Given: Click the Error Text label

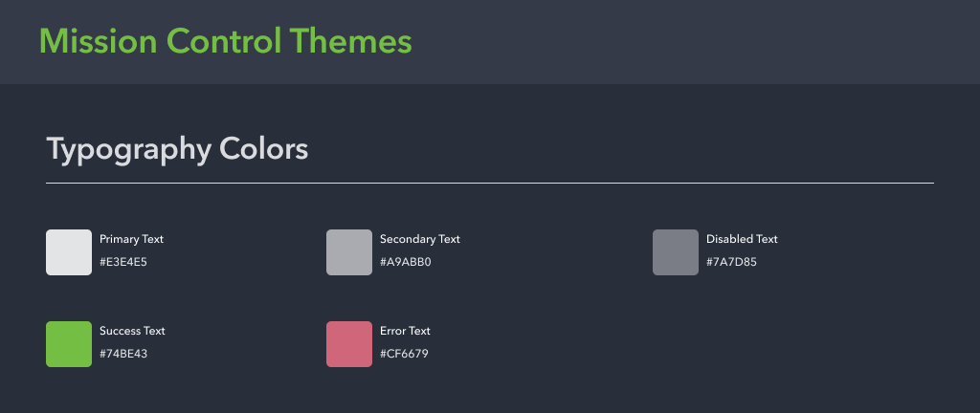Looking at the screenshot, I should [x=405, y=331].
